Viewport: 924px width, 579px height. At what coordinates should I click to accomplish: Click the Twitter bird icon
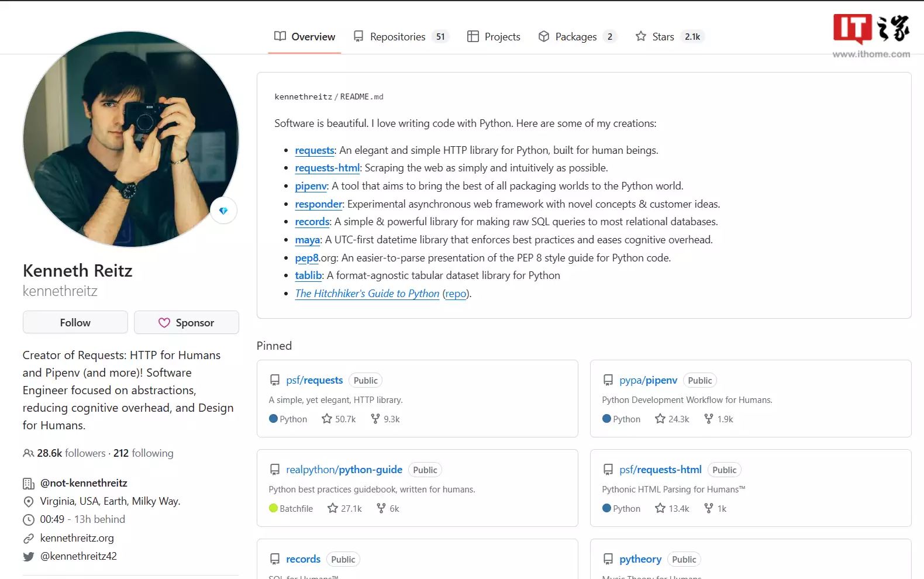coord(28,557)
